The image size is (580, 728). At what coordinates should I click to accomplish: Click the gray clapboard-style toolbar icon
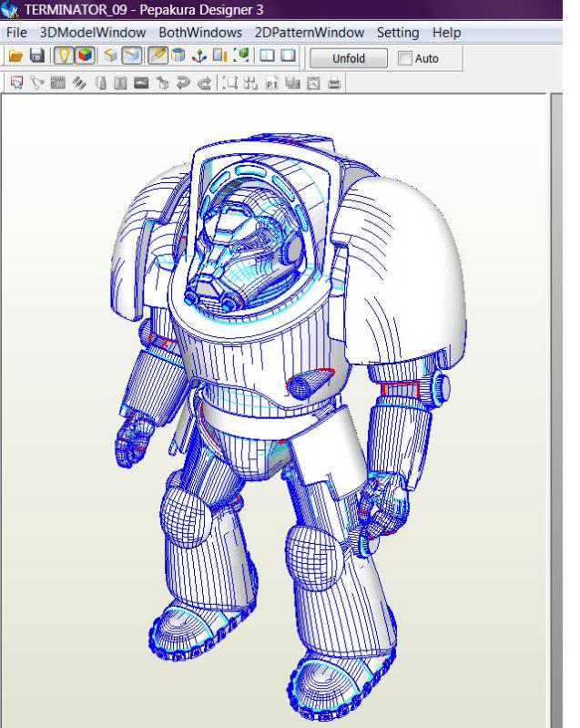(58, 83)
